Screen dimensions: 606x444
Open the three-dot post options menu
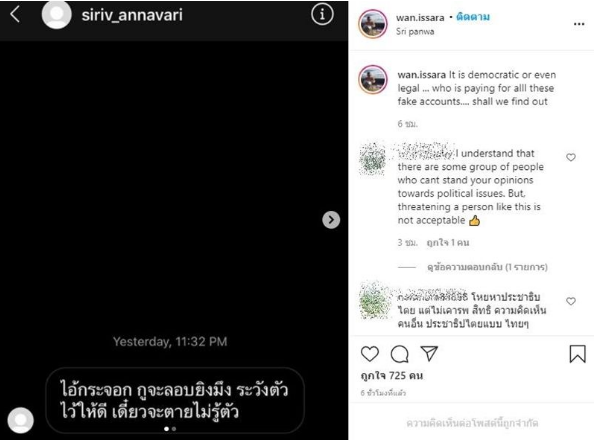[x=579, y=24]
